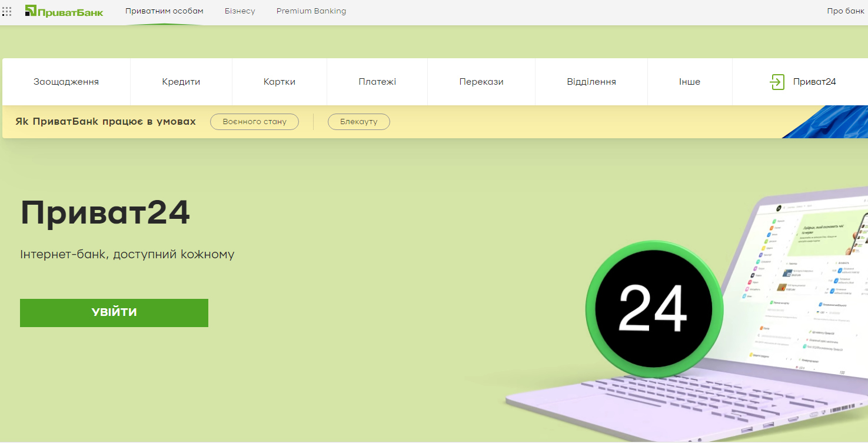Viewport: 868px width, 443px height.
Task: Open the Premium Banking tab
Action: [x=311, y=11]
